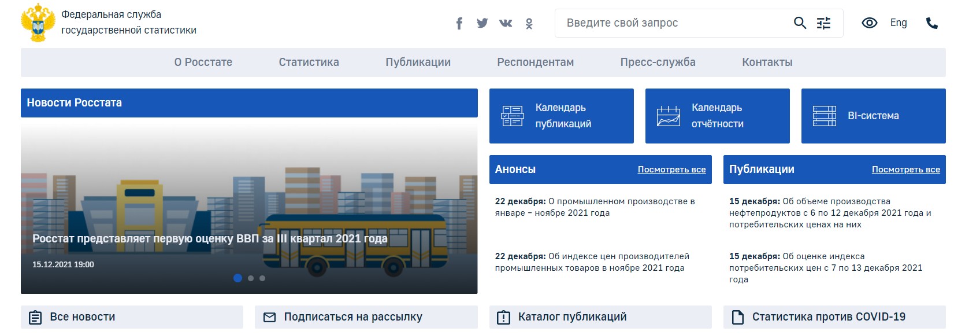The height and width of the screenshot is (335, 980).
Task: Open Rosstat Facebook page icon
Action: 459,23
